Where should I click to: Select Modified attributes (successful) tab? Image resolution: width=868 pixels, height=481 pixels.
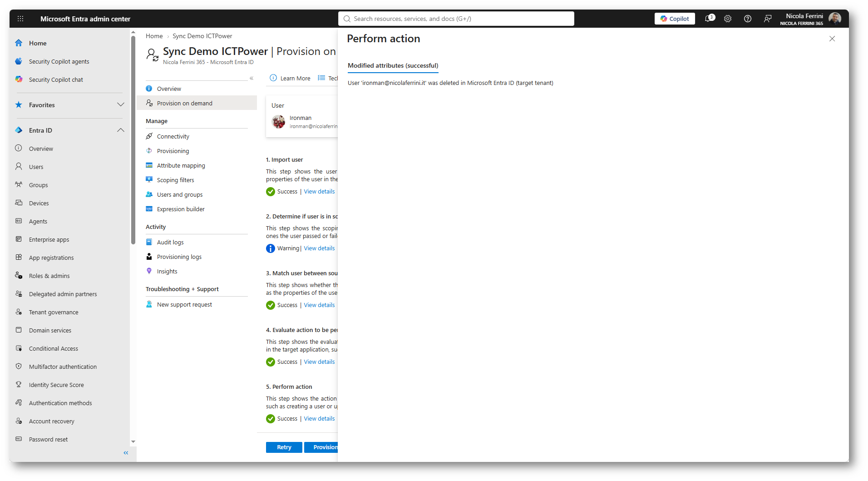click(x=393, y=66)
